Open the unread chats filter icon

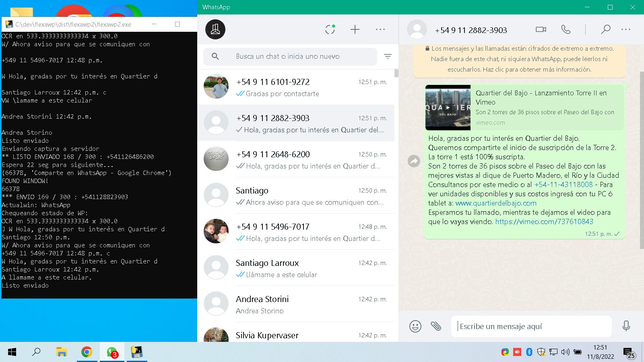pos(388,57)
